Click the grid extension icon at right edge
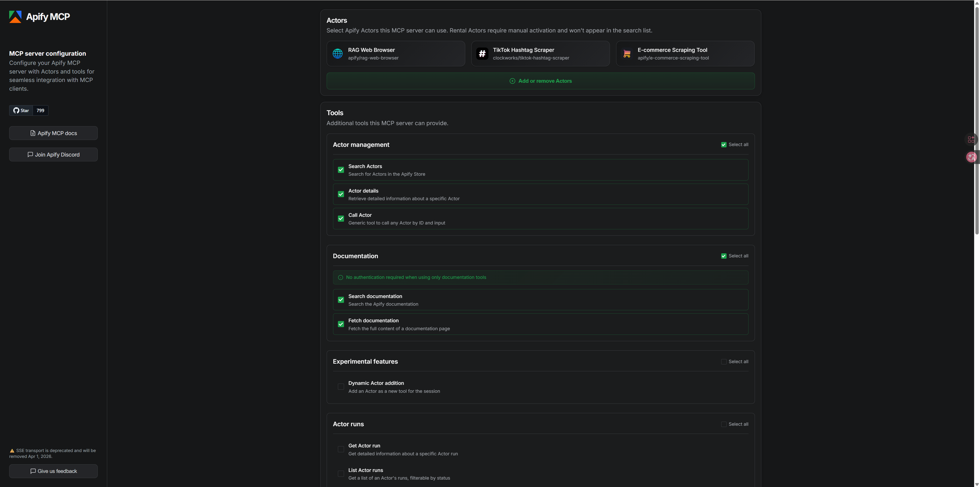The image size is (980, 487). 971,139
